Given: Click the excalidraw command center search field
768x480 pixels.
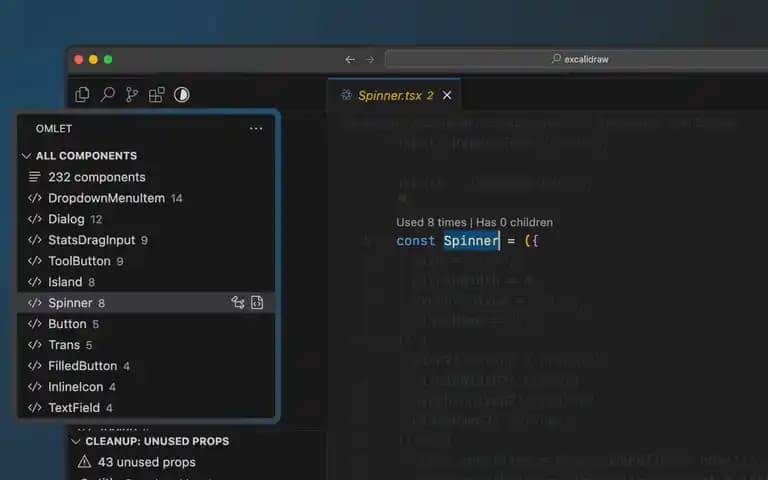Looking at the screenshot, I should click(576, 59).
